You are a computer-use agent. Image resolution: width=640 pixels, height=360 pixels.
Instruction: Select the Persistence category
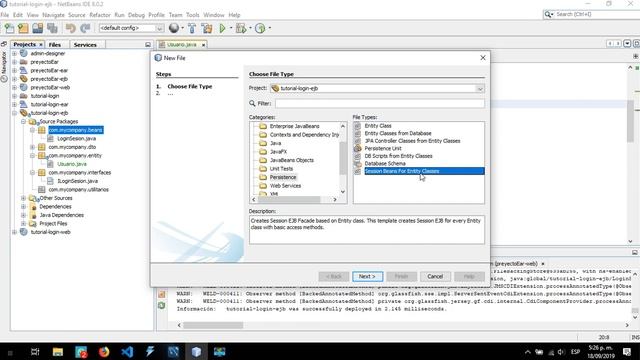click(x=283, y=177)
